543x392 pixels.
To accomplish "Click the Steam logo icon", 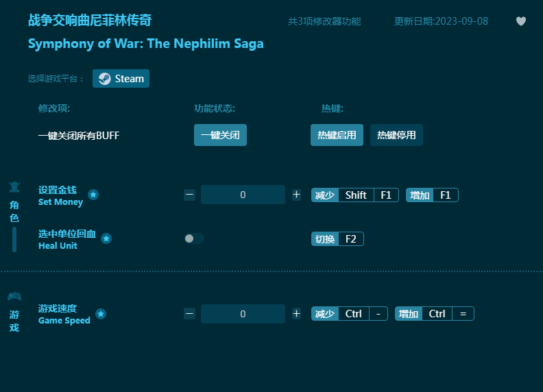I will (104, 79).
